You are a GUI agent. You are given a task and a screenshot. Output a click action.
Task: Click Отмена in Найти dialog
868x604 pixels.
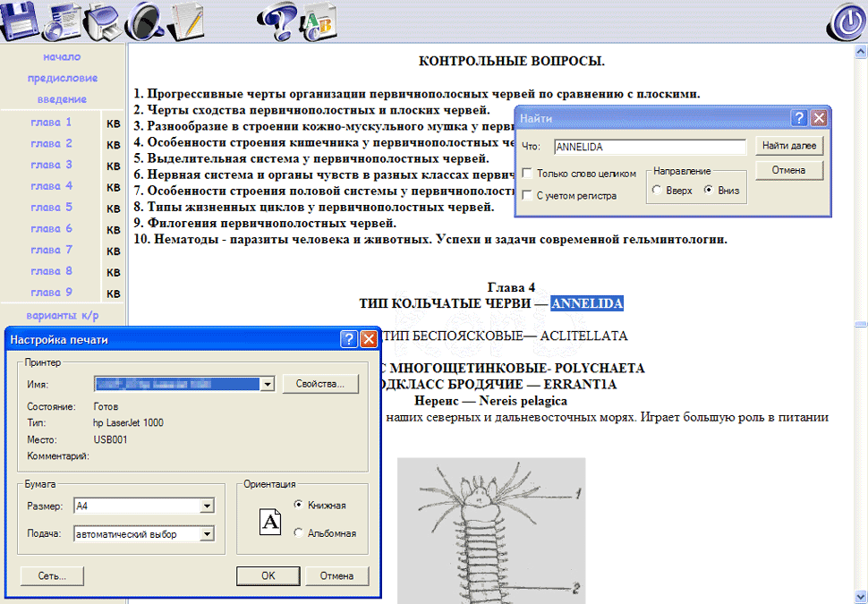coord(789,170)
